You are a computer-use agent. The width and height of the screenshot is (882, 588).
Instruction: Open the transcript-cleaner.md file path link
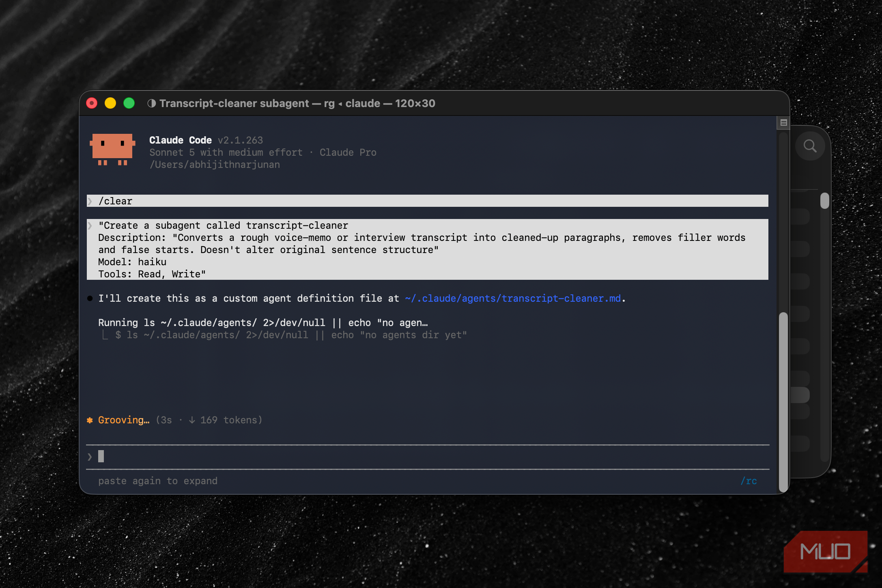513,298
